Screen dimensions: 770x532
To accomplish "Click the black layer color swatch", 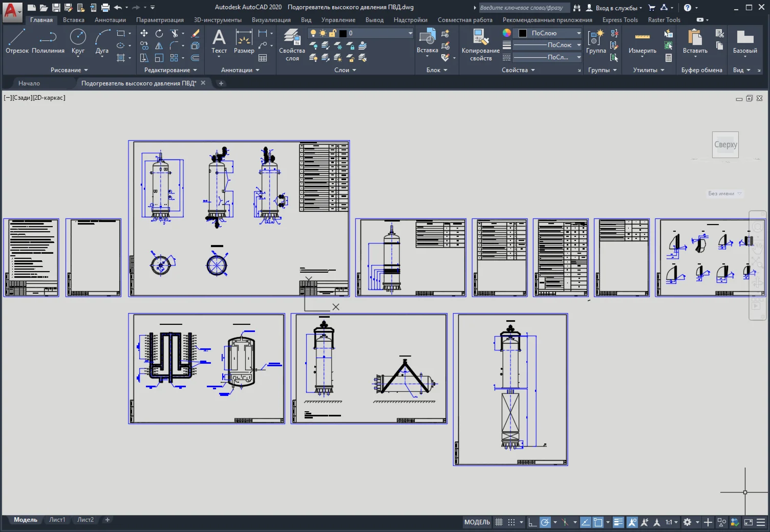I will [343, 33].
